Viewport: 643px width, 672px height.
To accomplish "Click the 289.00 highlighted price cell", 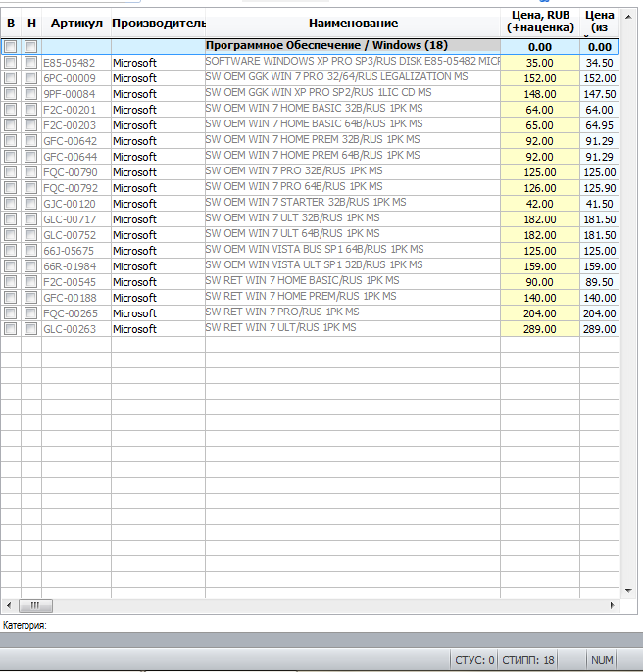I will 540,329.
